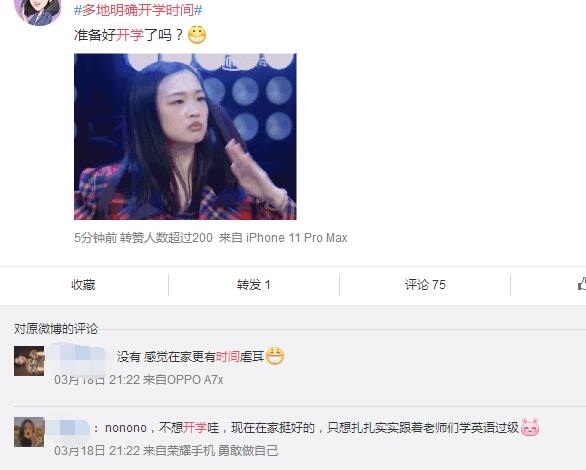Click the laughing emoji in first comment

tap(275, 356)
